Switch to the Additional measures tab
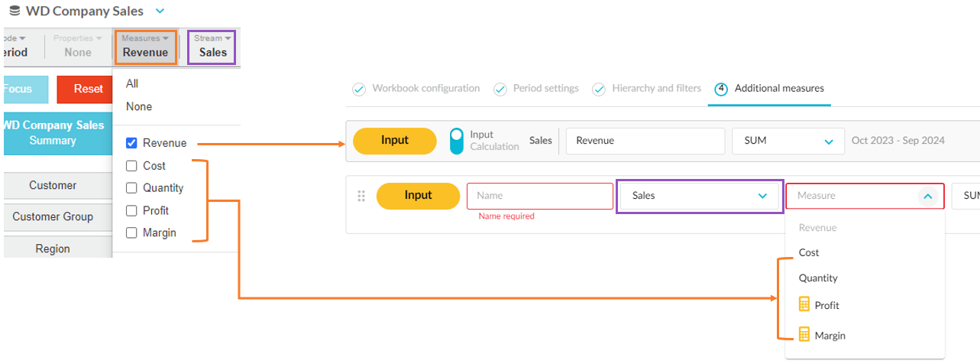The width and height of the screenshot is (980, 364). [778, 89]
